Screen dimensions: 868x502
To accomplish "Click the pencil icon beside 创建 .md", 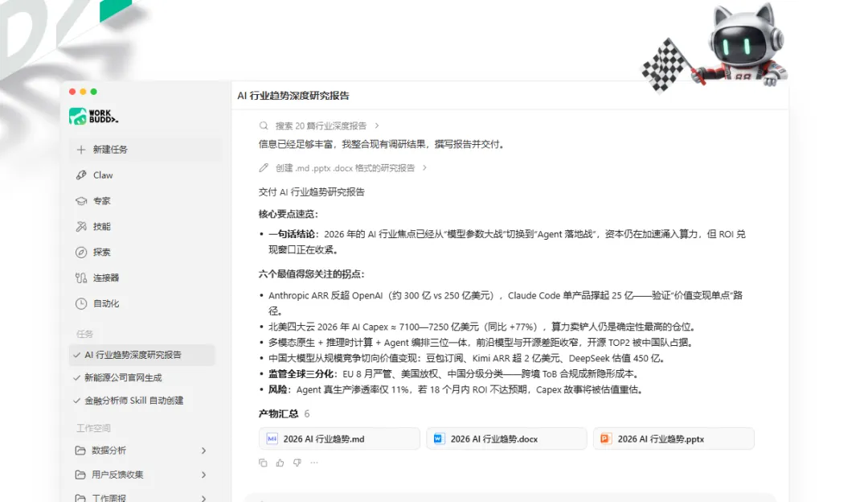I will pyautogui.click(x=264, y=168).
